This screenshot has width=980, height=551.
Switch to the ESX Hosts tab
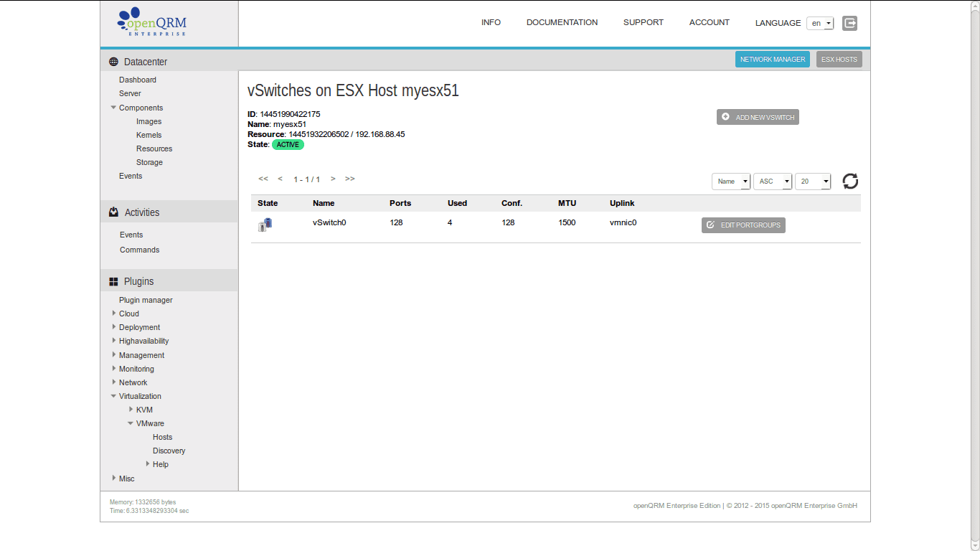[839, 59]
